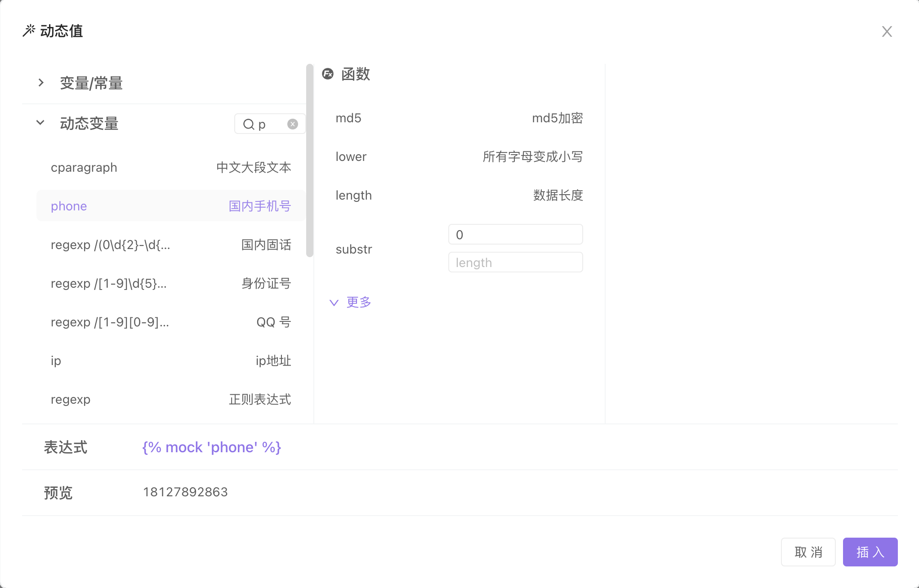The height and width of the screenshot is (588, 919).
Task: Click the Fx function icon
Action: pyautogui.click(x=328, y=74)
